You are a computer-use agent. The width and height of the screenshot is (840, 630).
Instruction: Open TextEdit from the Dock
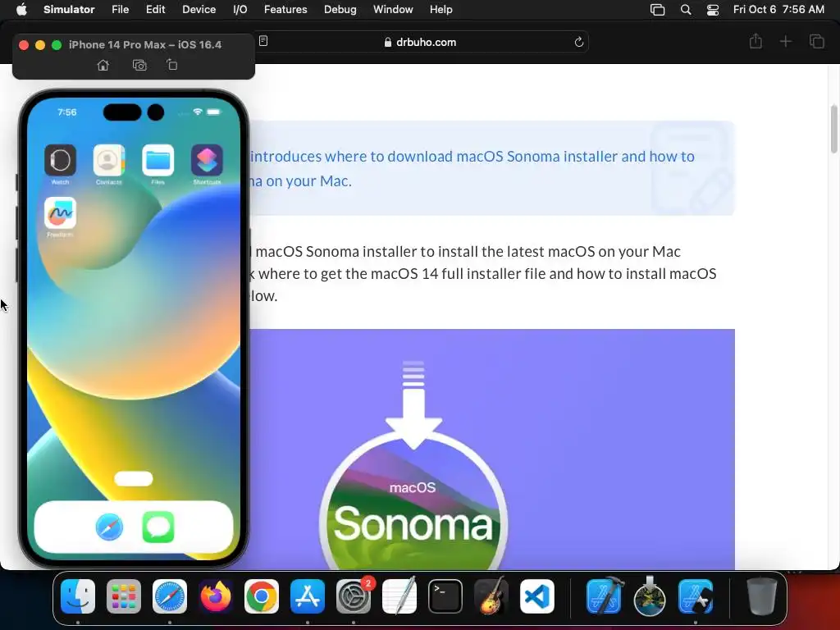[399, 596]
